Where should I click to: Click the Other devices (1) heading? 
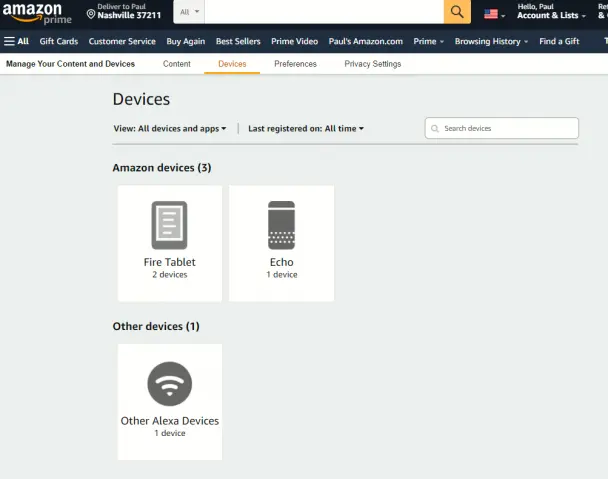[x=156, y=326]
